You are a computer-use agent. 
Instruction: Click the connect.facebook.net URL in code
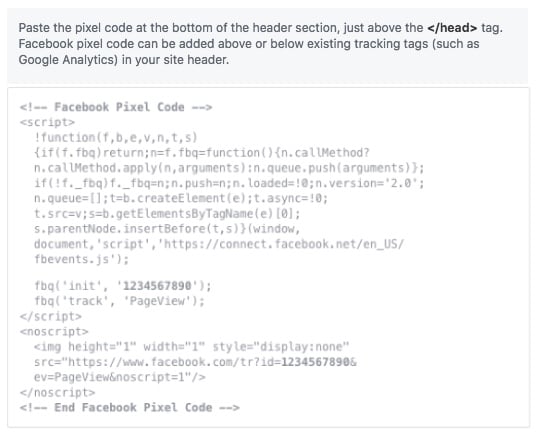tap(284, 244)
